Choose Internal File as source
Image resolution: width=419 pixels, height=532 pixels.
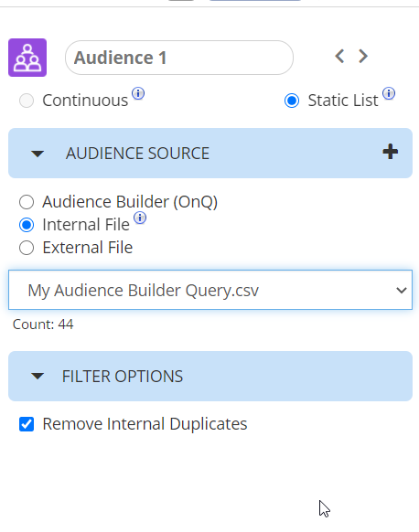(x=27, y=225)
